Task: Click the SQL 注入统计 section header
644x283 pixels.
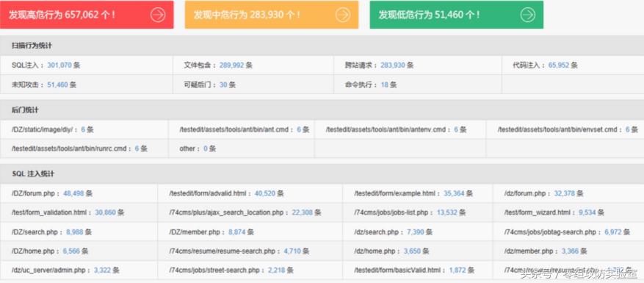Action: coord(322,173)
